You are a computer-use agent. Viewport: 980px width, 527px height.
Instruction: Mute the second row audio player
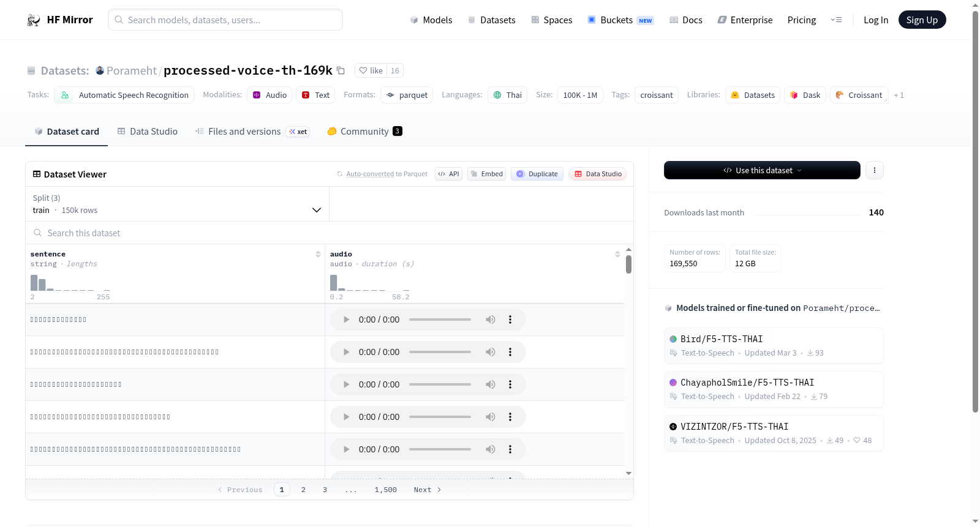[x=491, y=352]
